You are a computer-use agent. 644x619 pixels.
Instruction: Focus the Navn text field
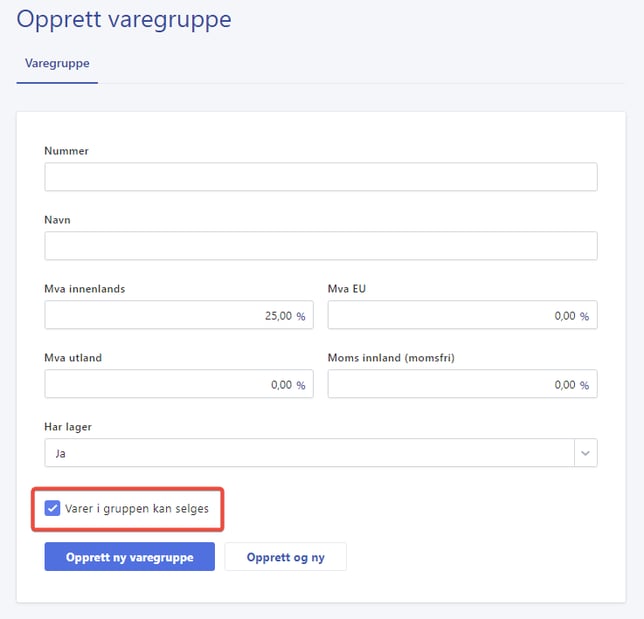[x=320, y=246]
